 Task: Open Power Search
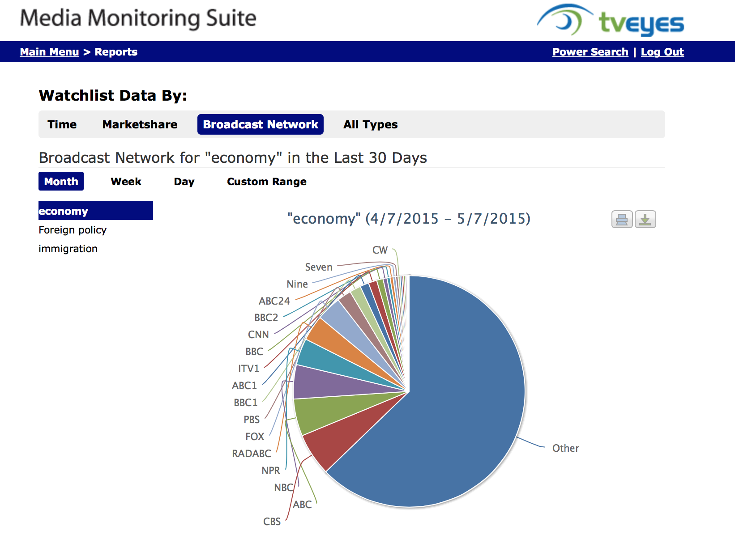[590, 52]
